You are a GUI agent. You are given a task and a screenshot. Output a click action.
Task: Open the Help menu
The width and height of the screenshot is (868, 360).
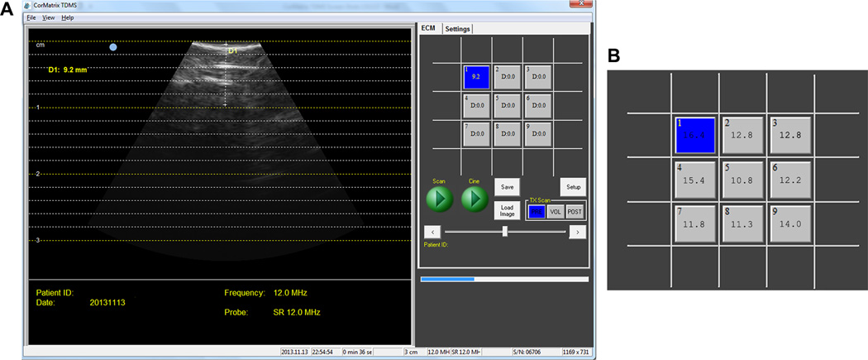point(67,17)
